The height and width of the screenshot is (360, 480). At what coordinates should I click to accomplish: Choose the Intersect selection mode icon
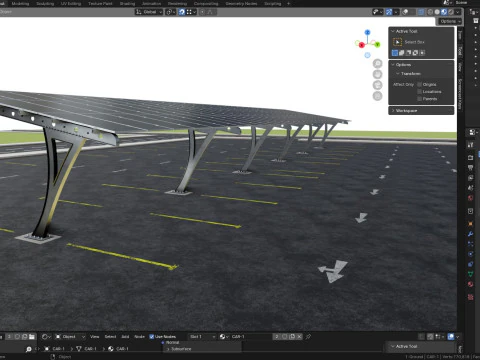coord(422,53)
